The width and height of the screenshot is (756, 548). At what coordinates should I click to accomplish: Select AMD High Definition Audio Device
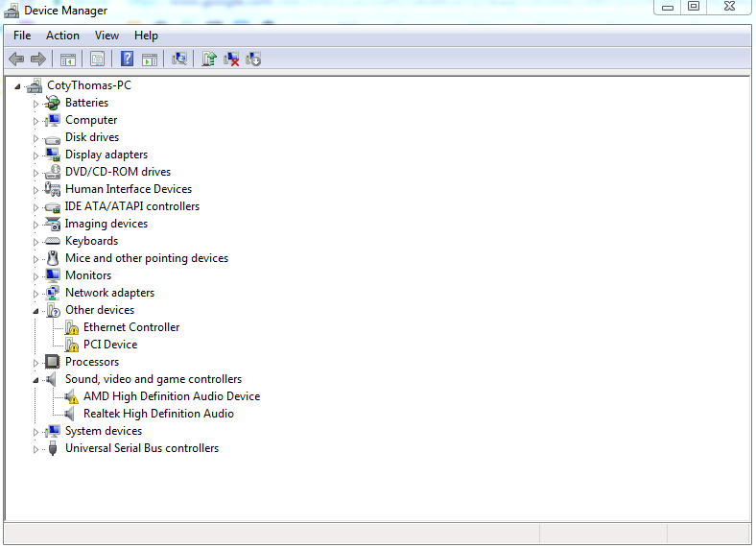click(172, 396)
